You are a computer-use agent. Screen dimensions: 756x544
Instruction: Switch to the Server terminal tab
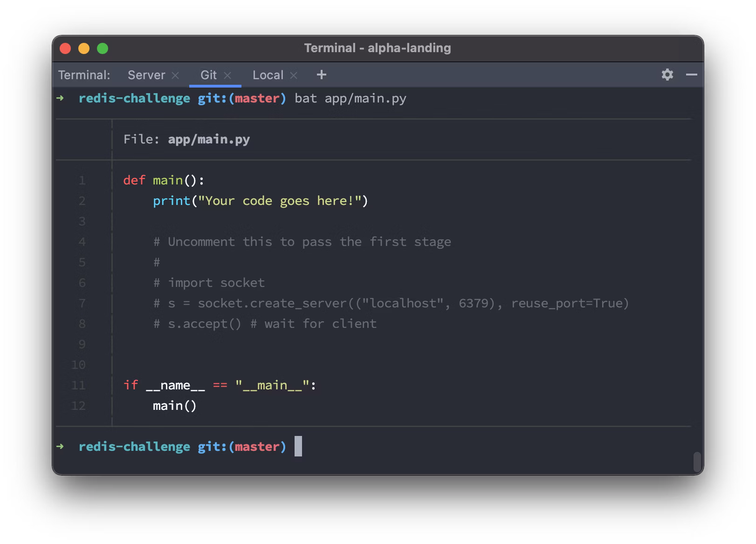point(146,75)
